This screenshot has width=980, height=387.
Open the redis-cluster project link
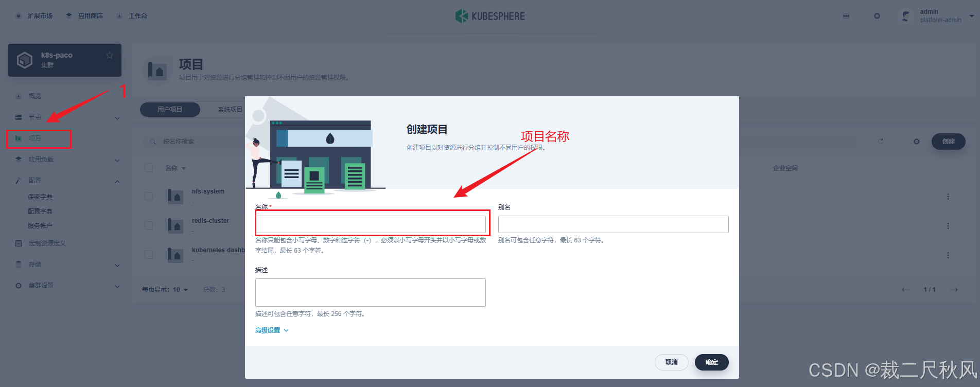click(x=211, y=221)
